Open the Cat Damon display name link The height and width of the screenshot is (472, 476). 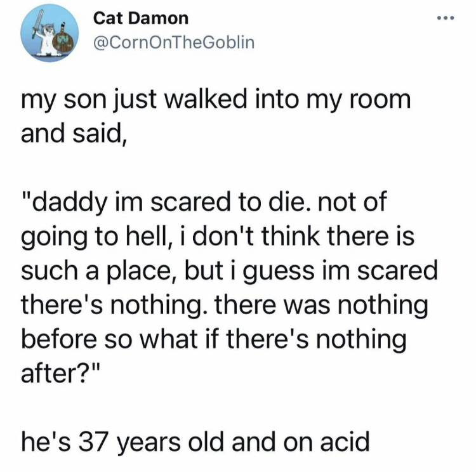point(140,19)
